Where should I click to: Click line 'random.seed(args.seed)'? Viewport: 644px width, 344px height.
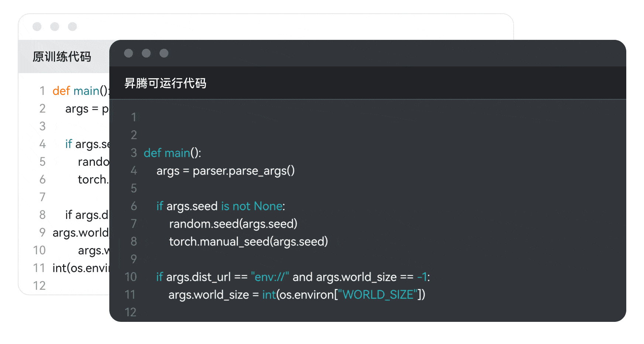point(233,224)
